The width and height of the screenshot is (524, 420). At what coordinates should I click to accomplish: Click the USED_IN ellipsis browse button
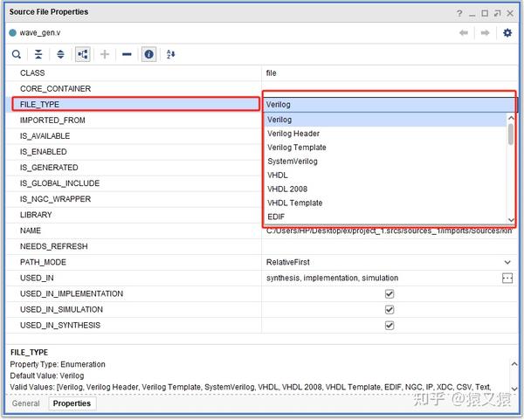(507, 279)
